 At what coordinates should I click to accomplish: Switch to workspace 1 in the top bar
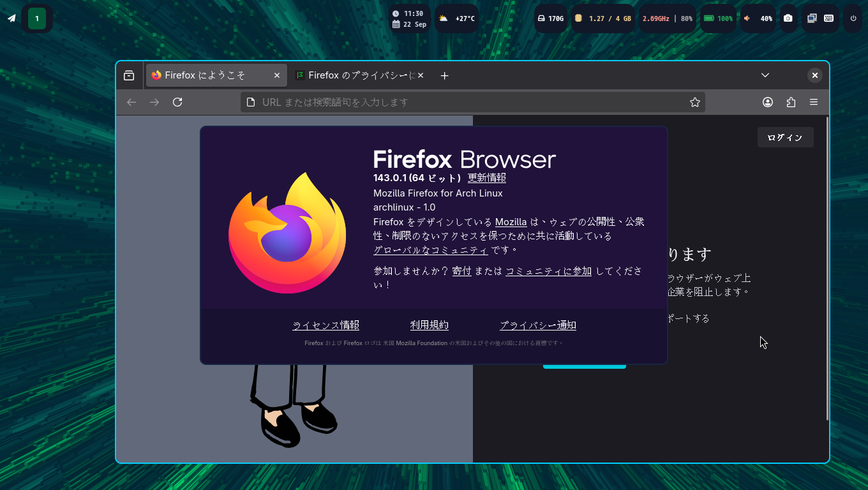37,19
